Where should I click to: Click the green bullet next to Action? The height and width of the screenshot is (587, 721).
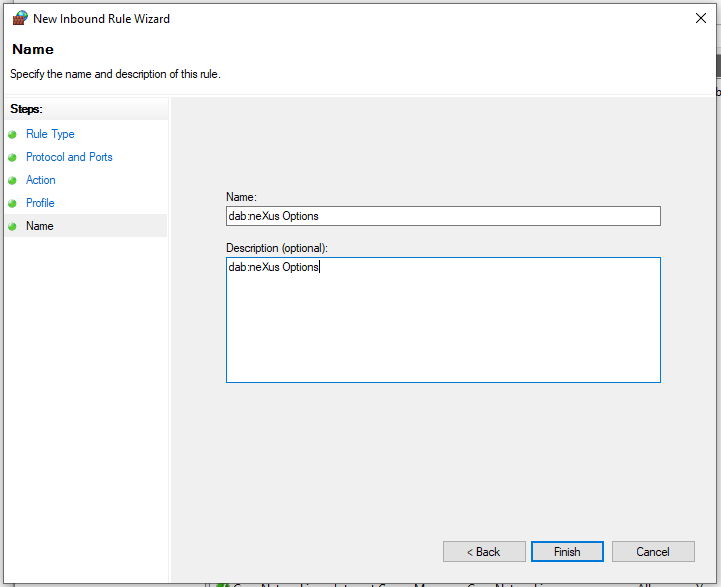12,180
